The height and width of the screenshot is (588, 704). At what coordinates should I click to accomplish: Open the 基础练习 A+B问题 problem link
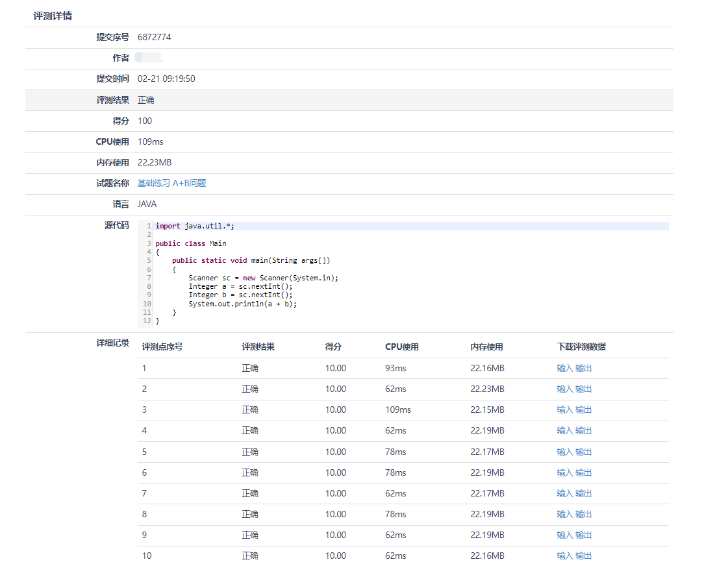(172, 184)
